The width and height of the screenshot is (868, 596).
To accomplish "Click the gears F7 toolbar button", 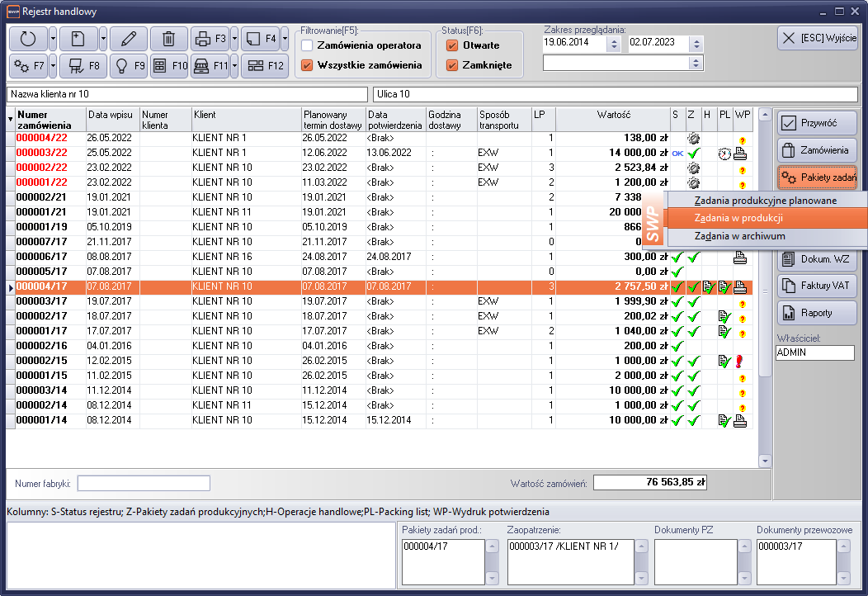I will 28,65.
